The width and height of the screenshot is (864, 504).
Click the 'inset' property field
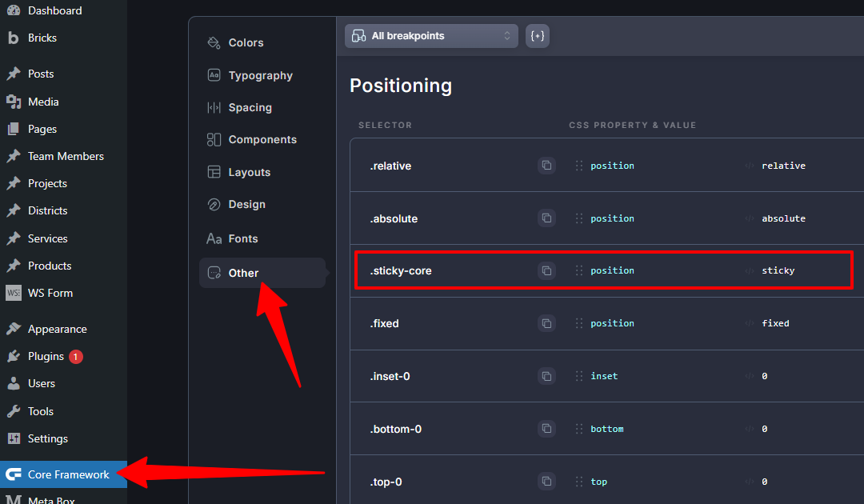(604, 376)
